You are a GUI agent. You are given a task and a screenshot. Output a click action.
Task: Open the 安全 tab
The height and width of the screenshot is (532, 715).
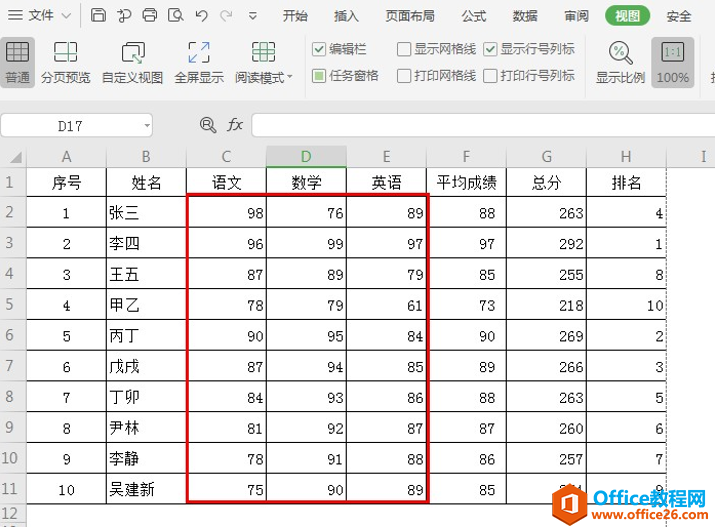(679, 16)
